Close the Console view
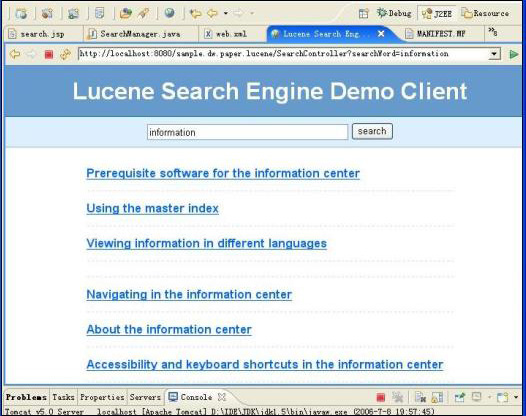This screenshot has width=526, height=416. pyautogui.click(x=221, y=397)
